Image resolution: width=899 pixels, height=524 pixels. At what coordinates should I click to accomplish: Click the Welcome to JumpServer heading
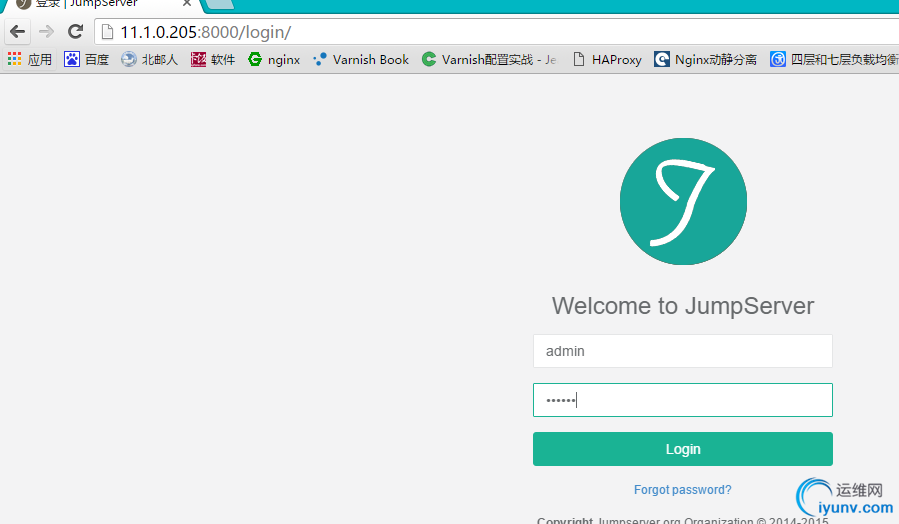[x=683, y=306]
